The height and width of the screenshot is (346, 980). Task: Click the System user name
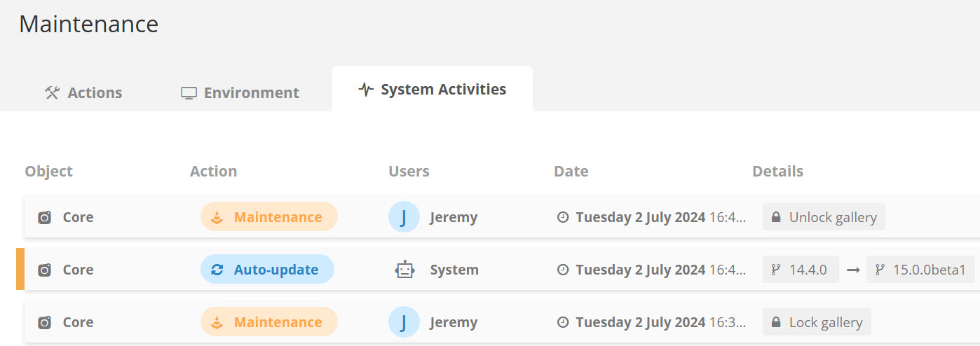click(454, 270)
